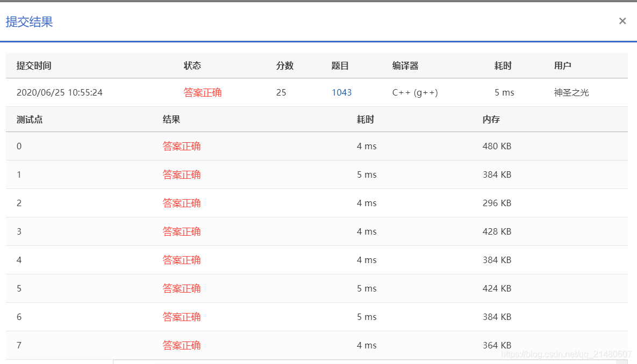Click test point 1 time 5 ms
The height and width of the screenshot is (364, 637).
click(367, 174)
